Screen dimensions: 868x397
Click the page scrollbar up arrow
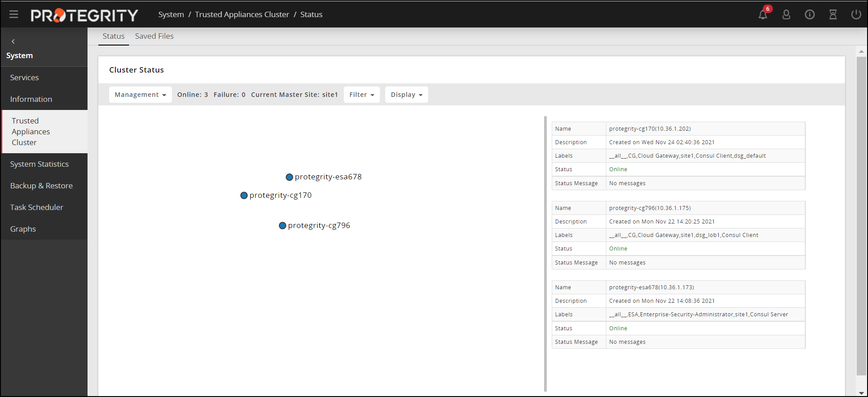click(x=862, y=51)
